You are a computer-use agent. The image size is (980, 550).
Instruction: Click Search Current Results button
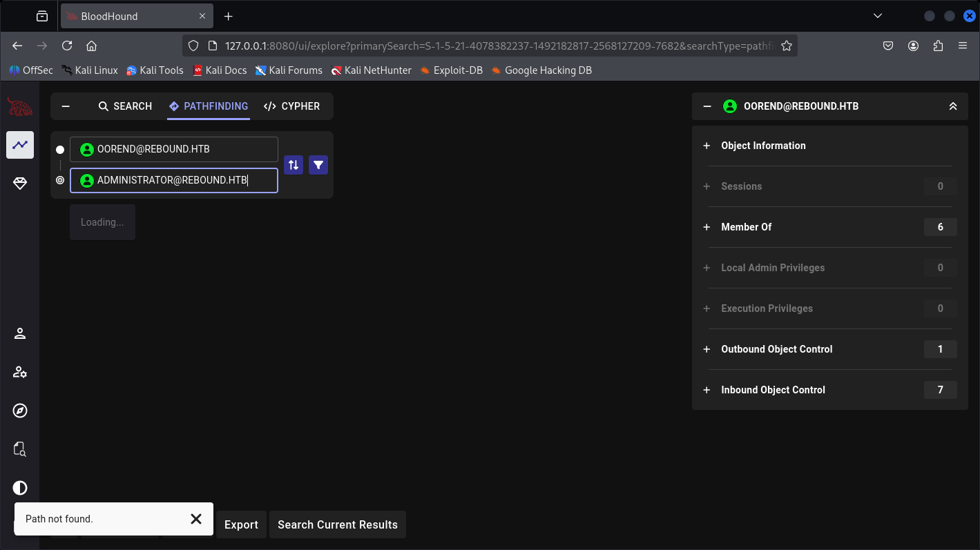point(338,524)
